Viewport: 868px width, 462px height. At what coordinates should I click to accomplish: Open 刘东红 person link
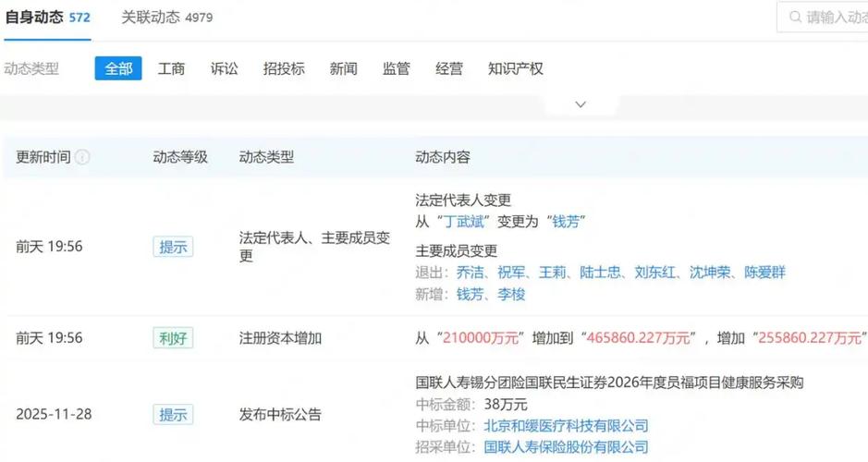(654, 273)
